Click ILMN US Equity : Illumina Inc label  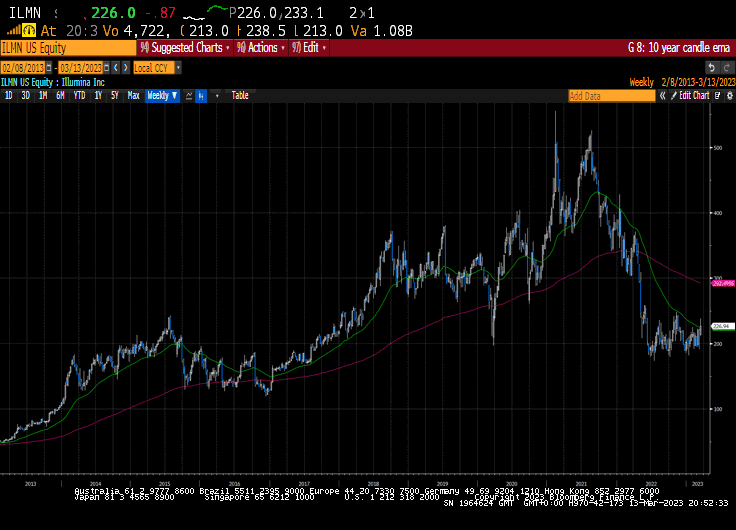(53, 82)
